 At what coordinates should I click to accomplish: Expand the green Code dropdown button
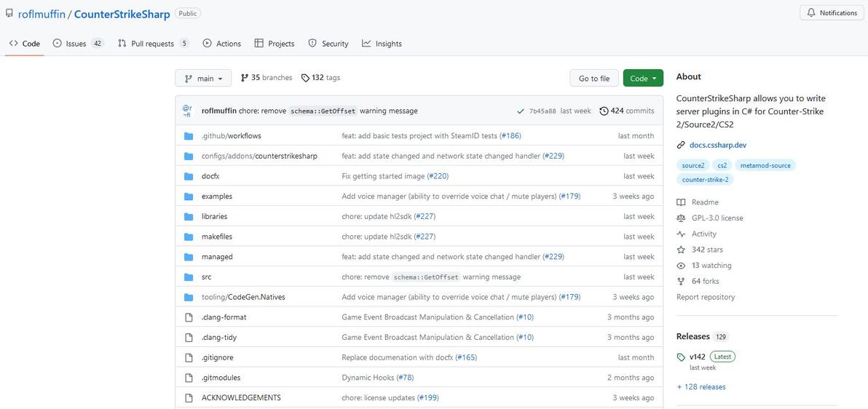[x=643, y=79]
